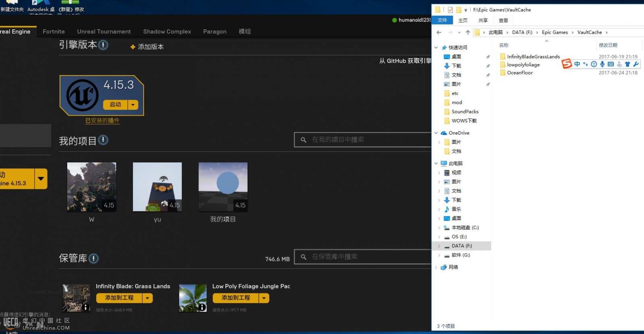This screenshot has height=334, width=644.
Task: Collapse the 此电脑 tree node
Action: [x=436, y=164]
